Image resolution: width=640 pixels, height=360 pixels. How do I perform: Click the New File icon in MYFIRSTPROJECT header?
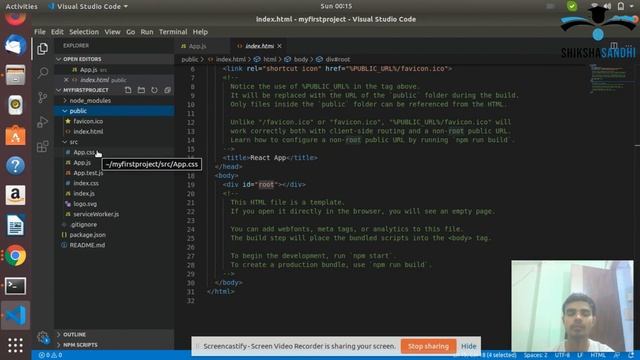click(128, 90)
